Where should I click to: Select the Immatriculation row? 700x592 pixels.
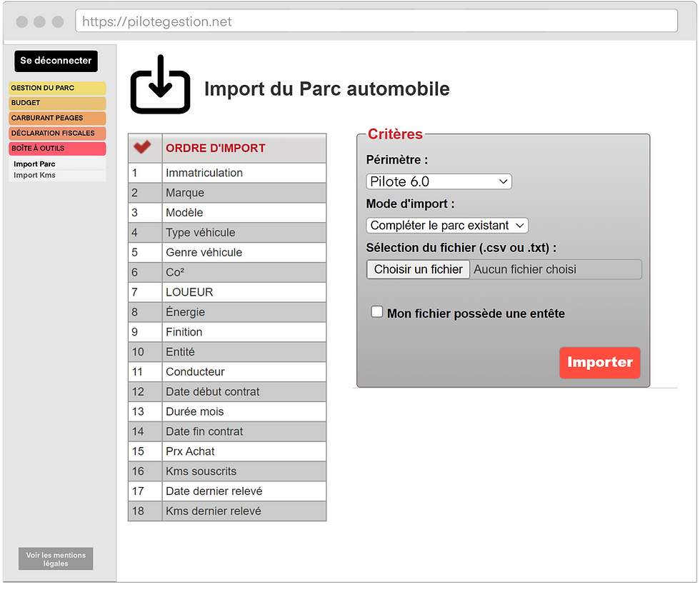(x=227, y=173)
